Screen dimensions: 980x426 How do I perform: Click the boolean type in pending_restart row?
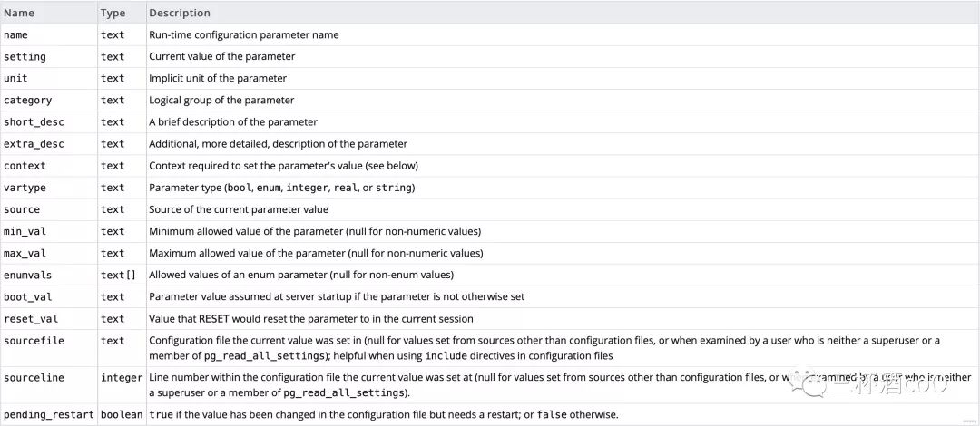(122, 414)
